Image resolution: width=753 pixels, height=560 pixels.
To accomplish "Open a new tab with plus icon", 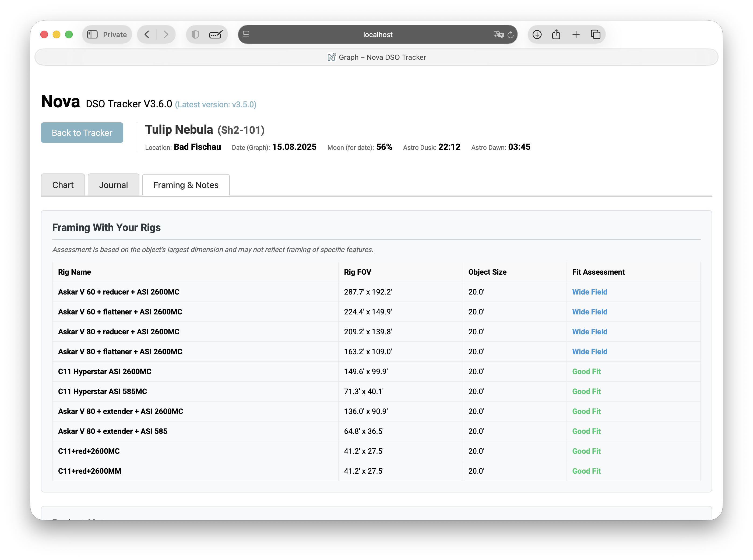I will (x=576, y=35).
